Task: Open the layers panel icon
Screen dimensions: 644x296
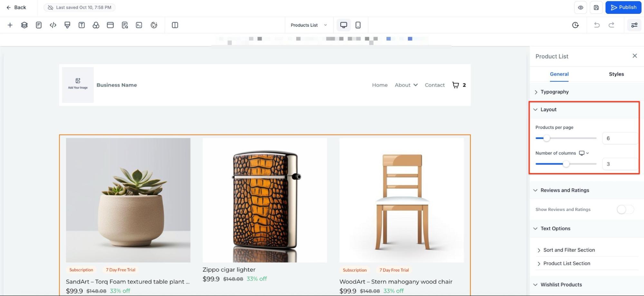Action: pos(24,25)
